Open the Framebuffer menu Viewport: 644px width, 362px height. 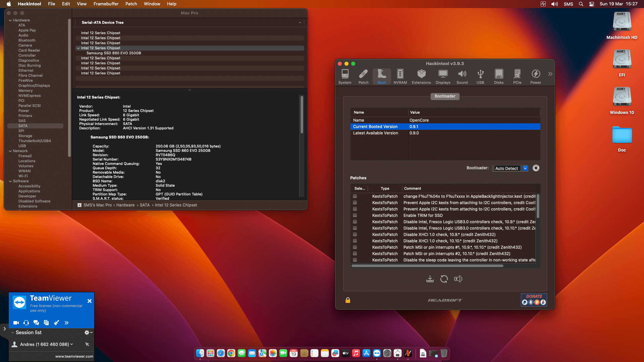tap(106, 4)
